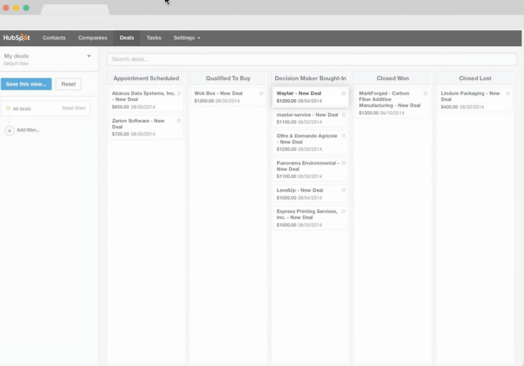
Task: Open the Wayfair deal card
Action: (310, 97)
